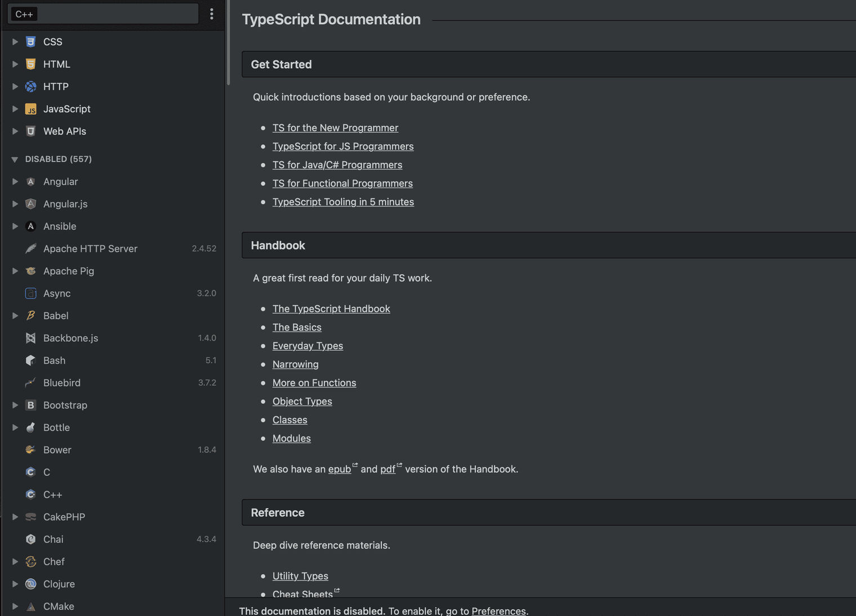Viewport: 856px width, 616px height.
Task: Click the CMake triangle icon
Action: pos(31,606)
